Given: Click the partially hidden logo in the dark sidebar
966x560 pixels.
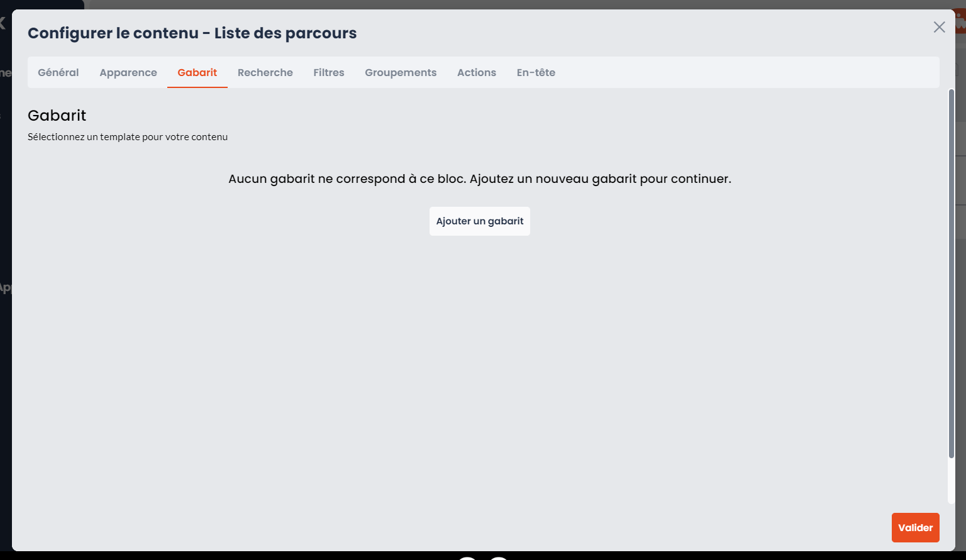Looking at the screenshot, I should click(3, 24).
